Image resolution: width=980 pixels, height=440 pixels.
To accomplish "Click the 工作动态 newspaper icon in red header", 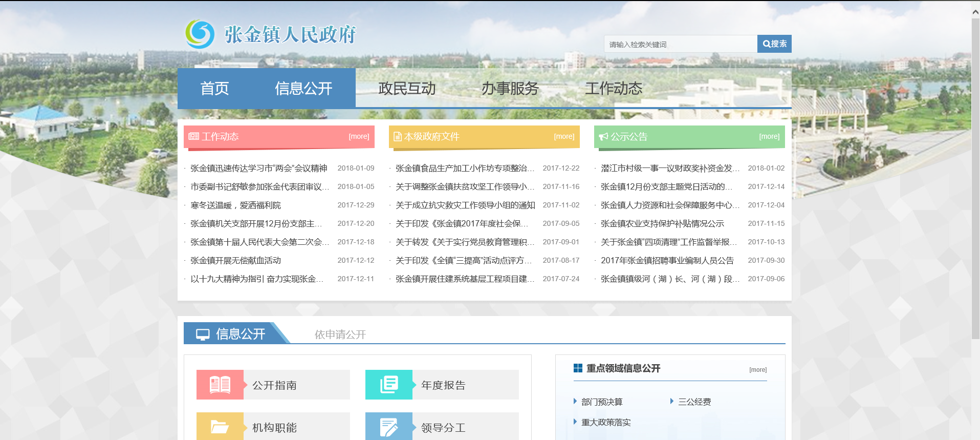I will pos(193,136).
